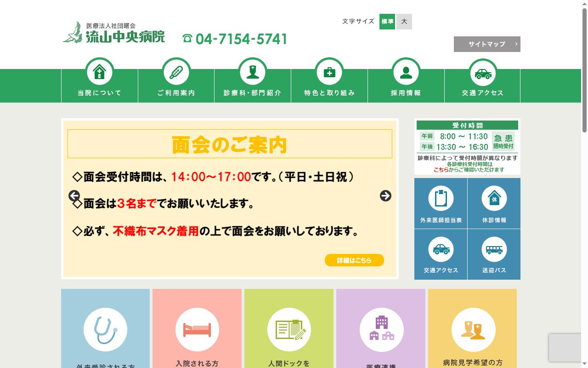Select 診療科・部門紹介 menu label

tap(253, 93)
